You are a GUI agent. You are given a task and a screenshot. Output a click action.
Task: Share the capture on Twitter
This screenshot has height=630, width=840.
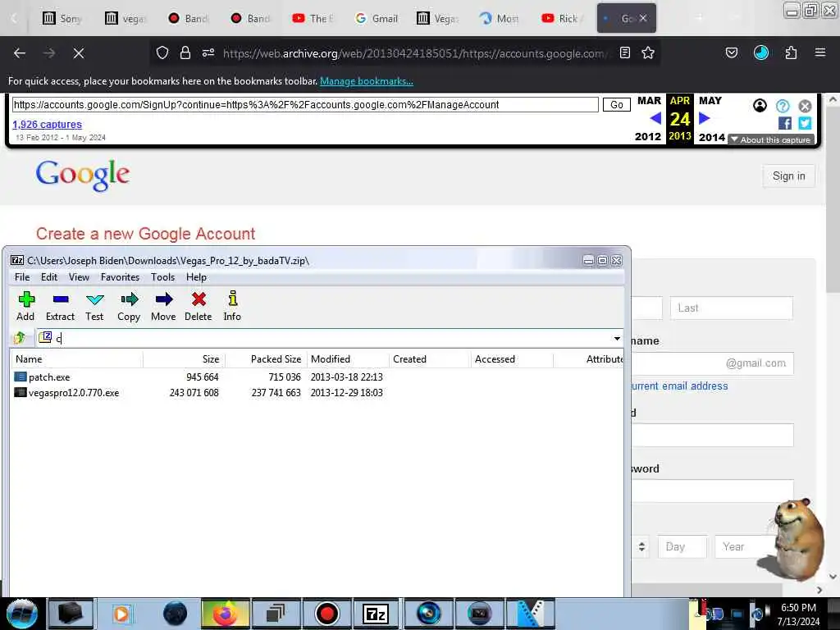point(805,123)
